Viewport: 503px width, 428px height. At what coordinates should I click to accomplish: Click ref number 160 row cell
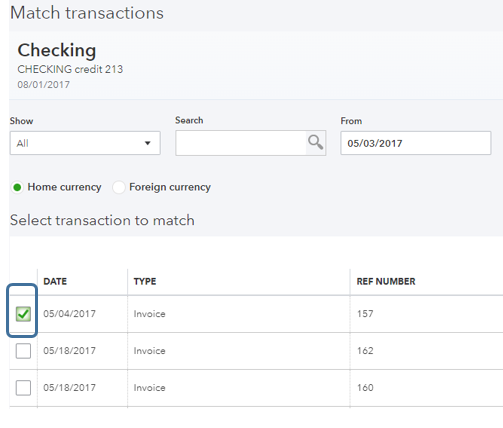365,388
